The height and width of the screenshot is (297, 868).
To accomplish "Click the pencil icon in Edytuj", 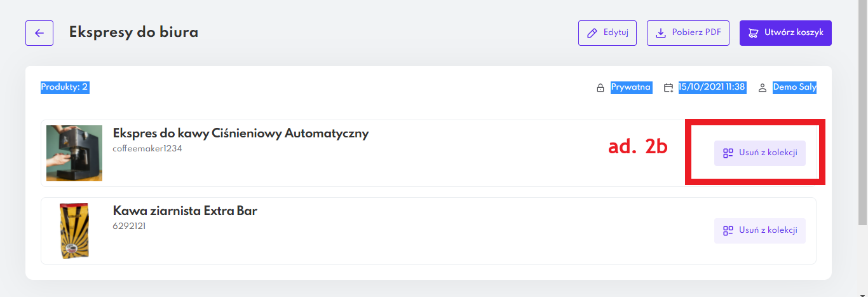I will click(x=592, y=33).
